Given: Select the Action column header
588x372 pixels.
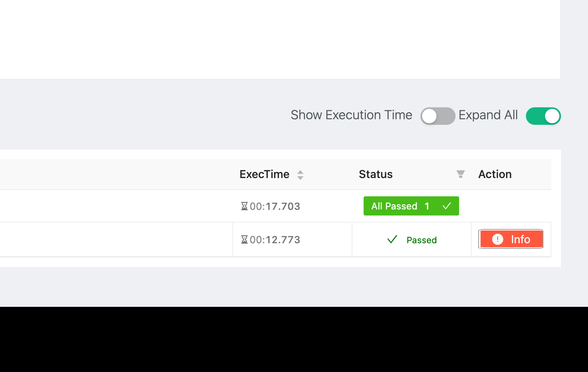Looking at the screenshot, I should [495, 174].
